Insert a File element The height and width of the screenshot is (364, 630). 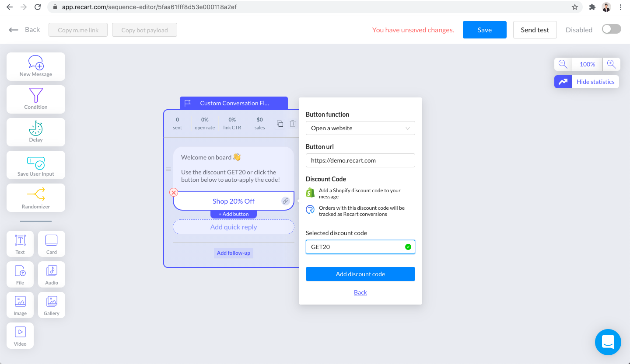[20, 274]
